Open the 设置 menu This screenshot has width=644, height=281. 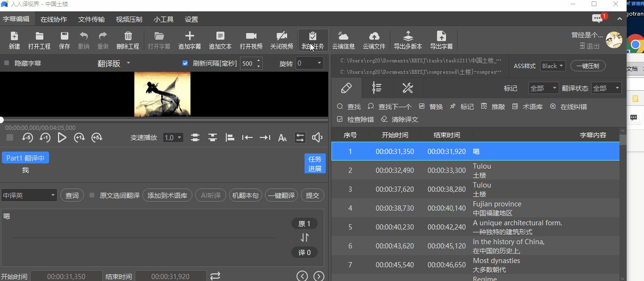click(191, 19)
